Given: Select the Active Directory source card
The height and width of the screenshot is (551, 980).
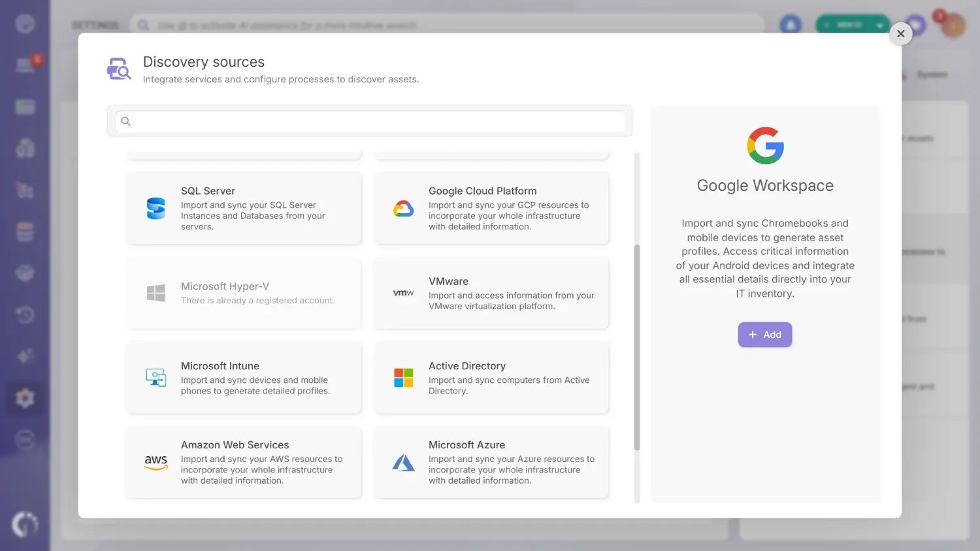Looking at the screenshot, I should click(491, 377).
